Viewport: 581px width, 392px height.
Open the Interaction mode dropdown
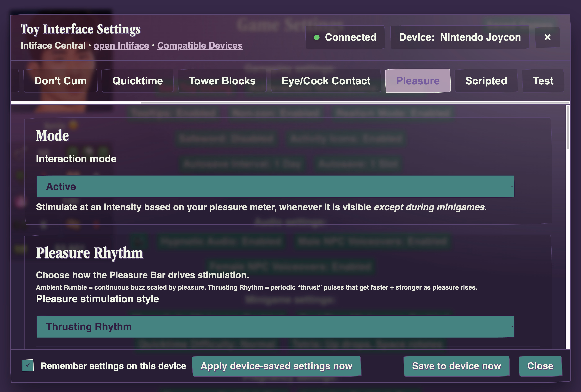pos(275,187)
